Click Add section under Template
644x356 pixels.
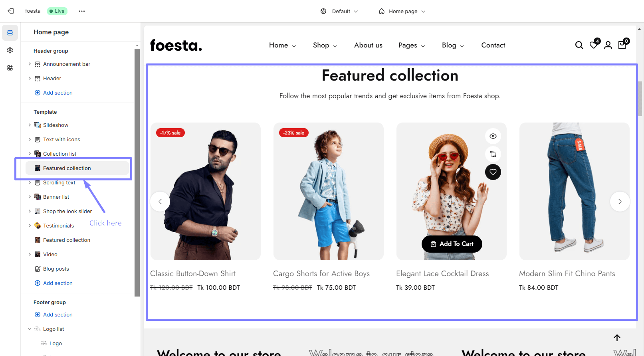click(x=57, y=283)
